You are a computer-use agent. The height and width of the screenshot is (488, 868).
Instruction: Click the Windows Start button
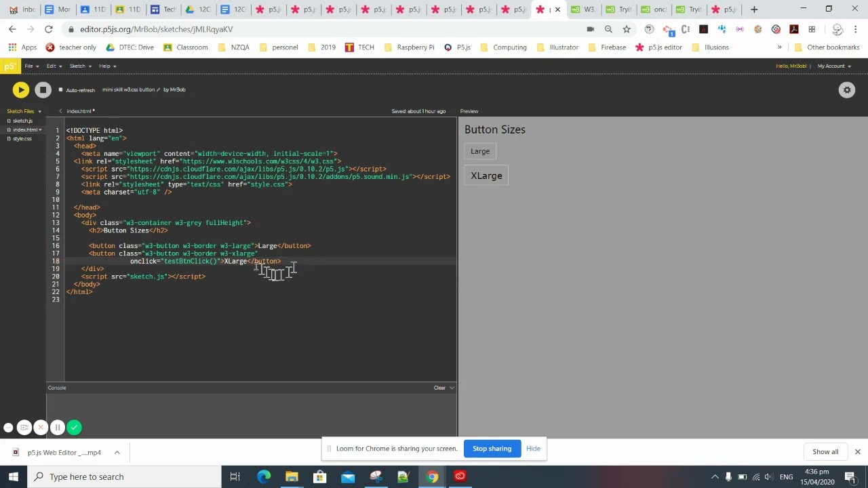(13, 476)
